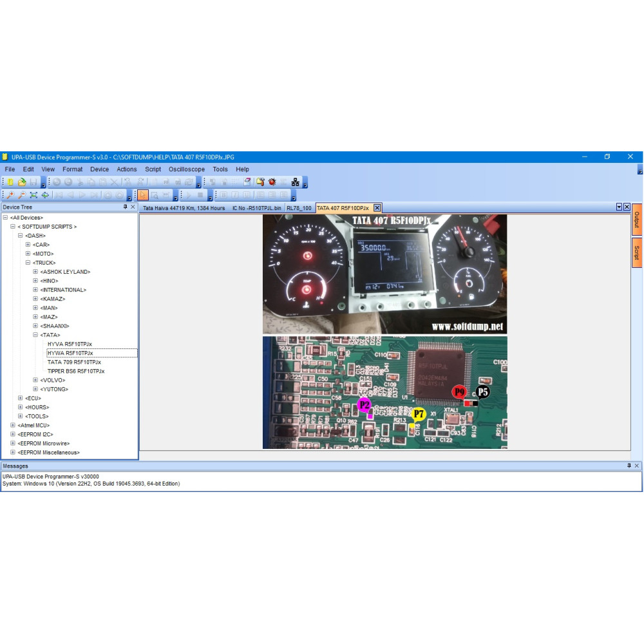Screen dimensions: 644x644
Task: Click the Fit Image to window icon
Action: click(33, 195)
